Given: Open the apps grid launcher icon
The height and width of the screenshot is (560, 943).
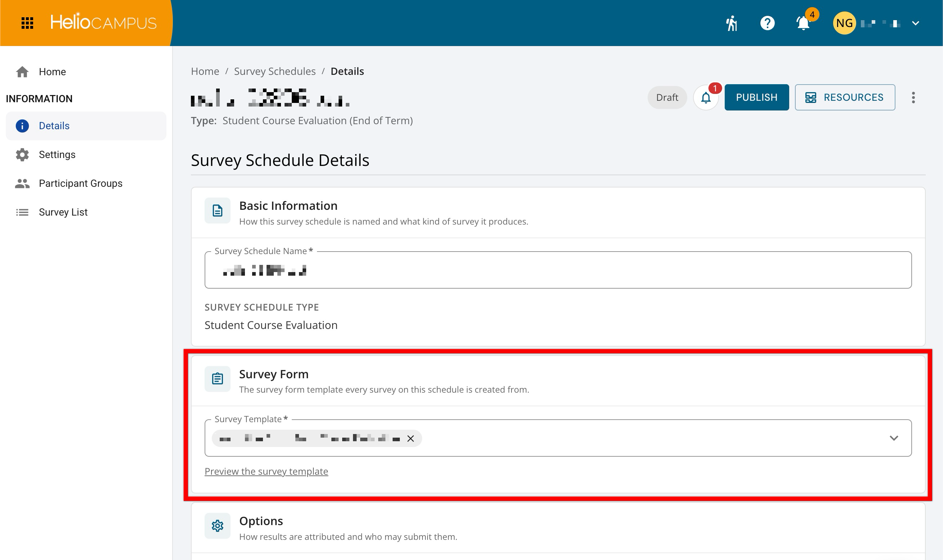Looking at the screenshot, I should (27, 23).
